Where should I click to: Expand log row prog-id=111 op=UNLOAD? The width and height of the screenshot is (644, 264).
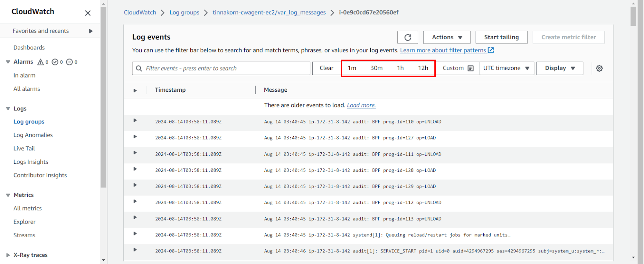click(135, 153)
